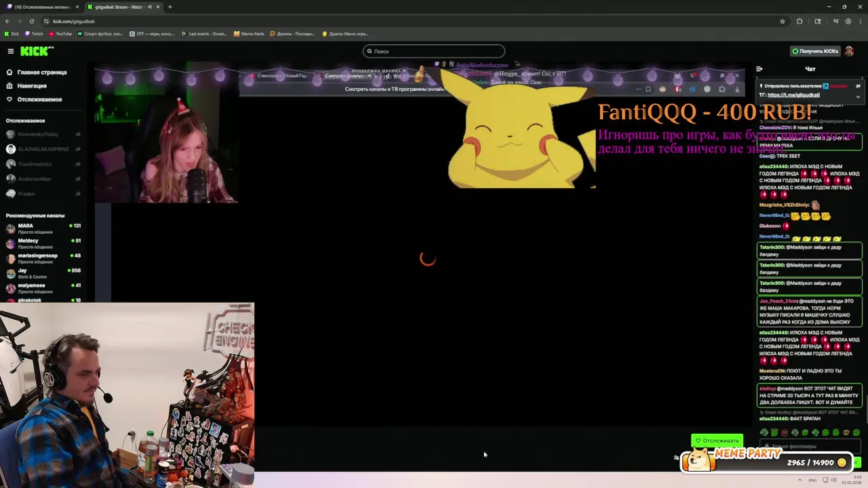Open the taskbar volume icon
This screenshot has height=488, width=868.
834,480
